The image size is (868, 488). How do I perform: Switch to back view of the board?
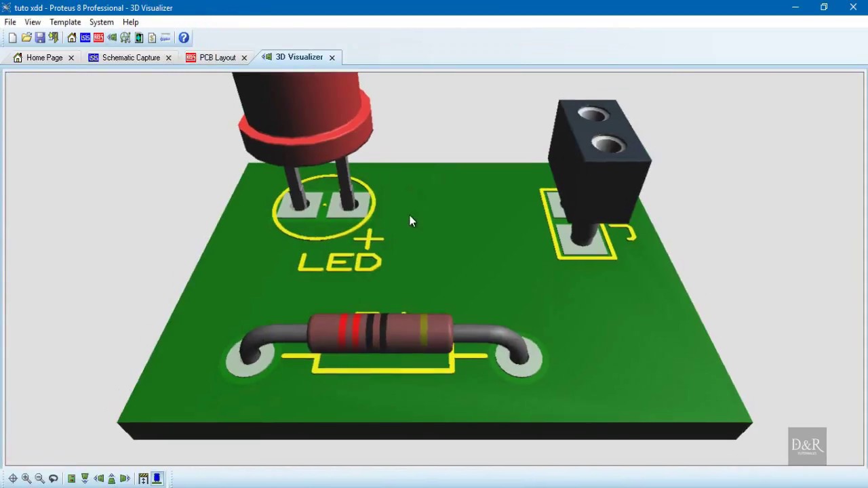coord(112,479)
